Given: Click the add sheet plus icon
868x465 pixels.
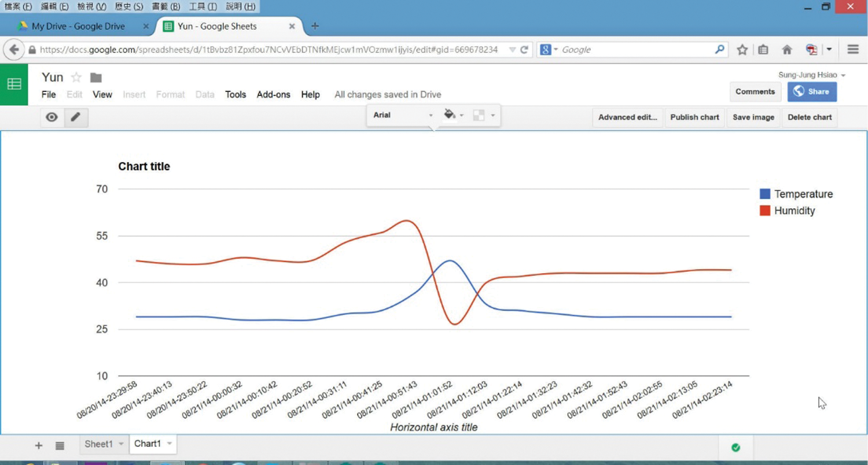Looking at the screenshot, I should (39, 445).
